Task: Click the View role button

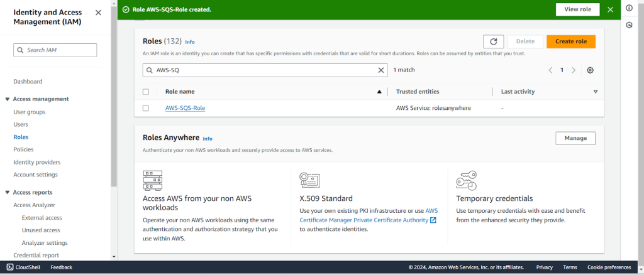Action: pos(577,9)
